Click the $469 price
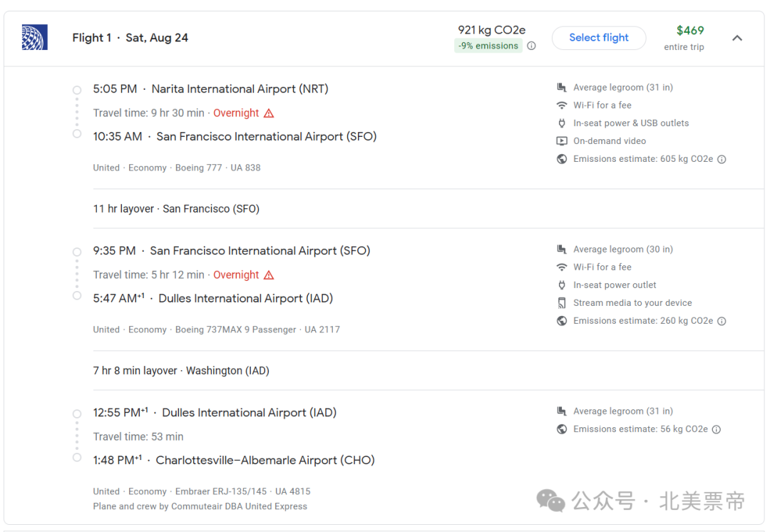The width and height of the screenshot is (770, 532). (690, 31)
